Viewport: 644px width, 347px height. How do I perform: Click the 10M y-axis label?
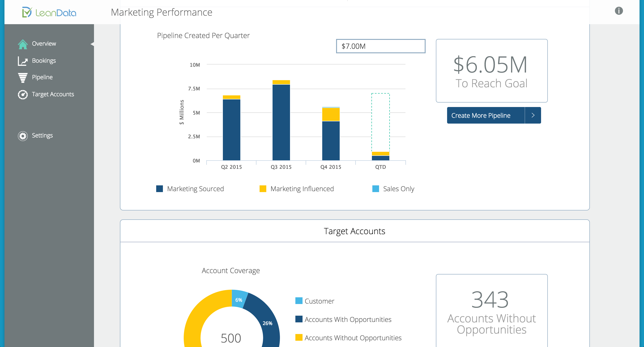tap(195, 65)
